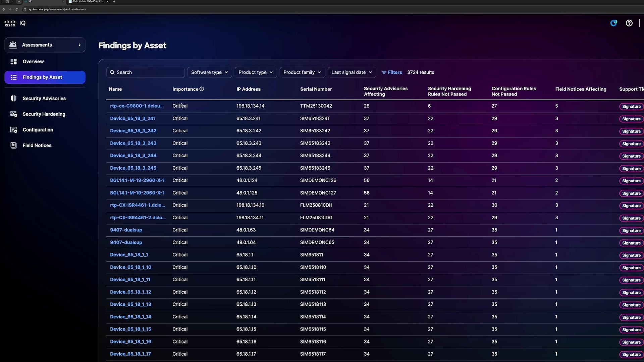644x362 pixels.
Task: Reload the page with browser refresh
Action: click(17, 9)
